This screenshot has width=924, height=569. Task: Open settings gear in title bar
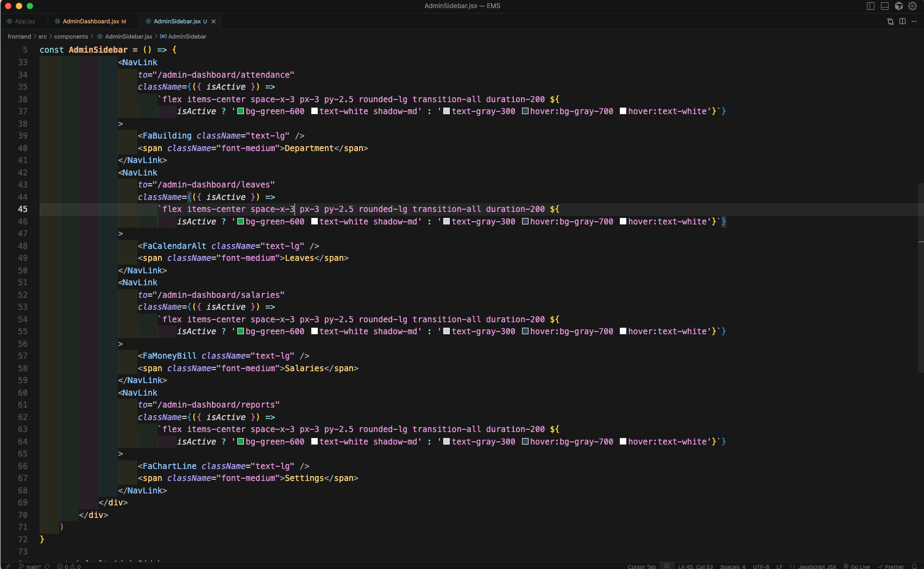(x=913, y=6)
